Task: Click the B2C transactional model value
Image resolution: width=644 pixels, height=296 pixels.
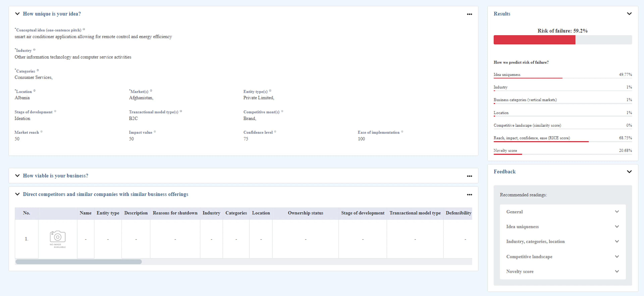Action: (x=133, y=118)
